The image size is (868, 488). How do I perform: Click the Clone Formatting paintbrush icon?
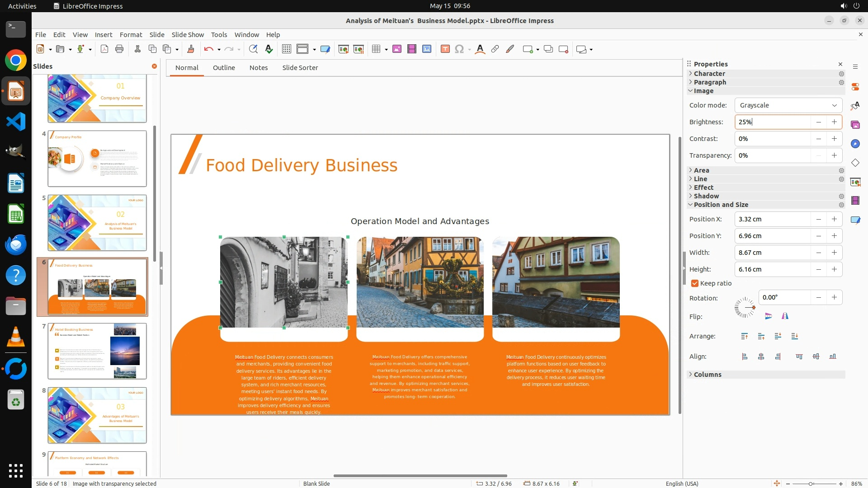pyautogui.click(x=191, y=49)
